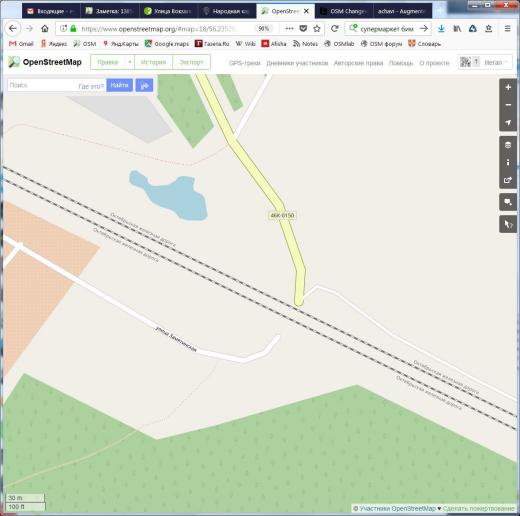Screen dimensions: 520x516
Task: Open directions between two points
Action: 144,85
